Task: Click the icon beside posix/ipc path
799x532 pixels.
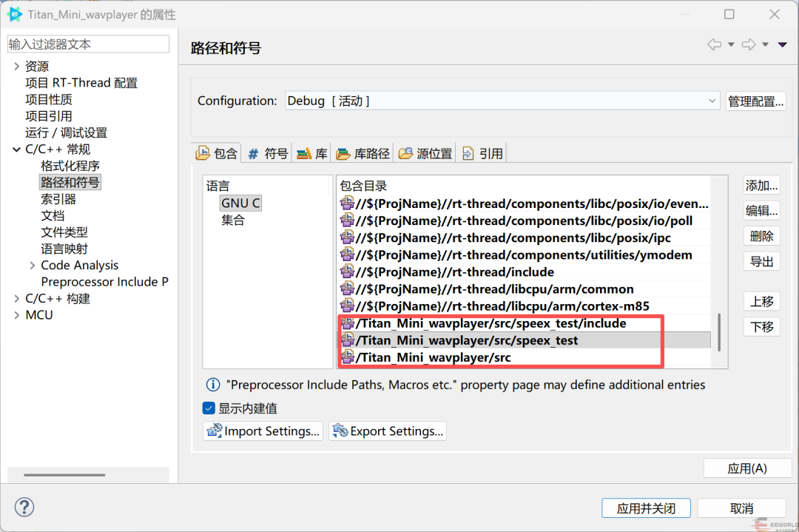Action: coord(347,238)
